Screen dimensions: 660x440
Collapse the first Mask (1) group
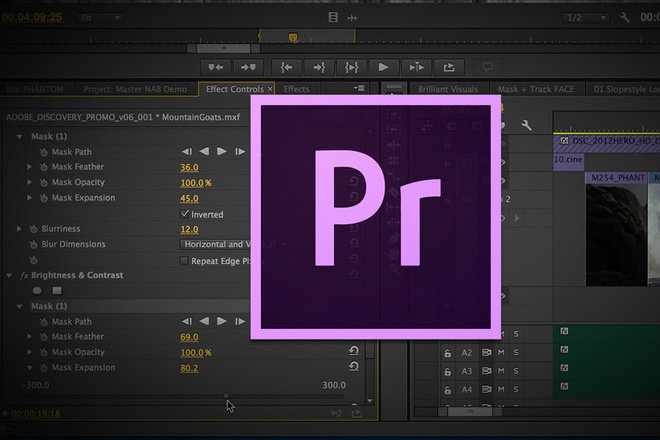[x=19, y=136]
